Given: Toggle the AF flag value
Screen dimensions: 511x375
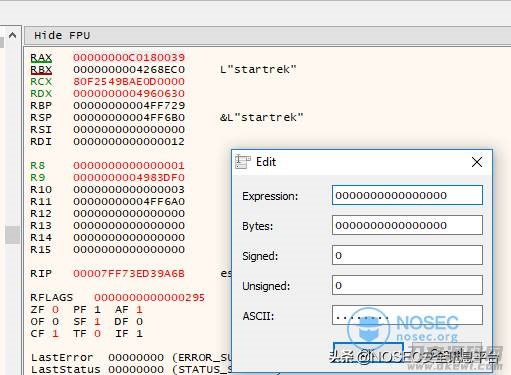Looking at the screenshot, I should click(x=139, y=310).
